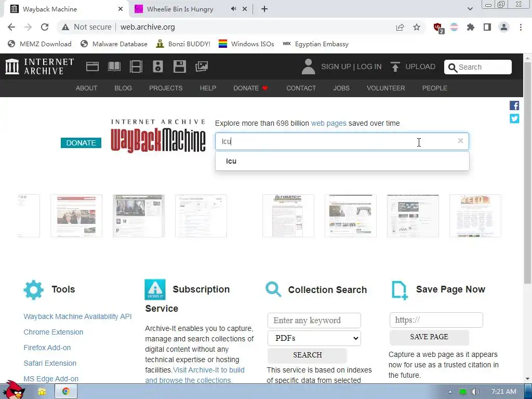Open new tab with plus button
Image resolution: width=532 pixels, height=399 pixels.
(264, 9)
